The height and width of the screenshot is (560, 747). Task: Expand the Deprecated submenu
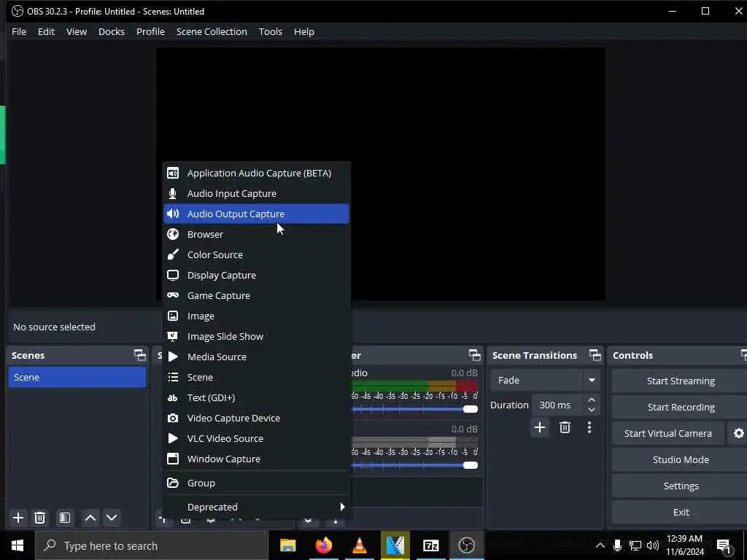coord(256,507)
